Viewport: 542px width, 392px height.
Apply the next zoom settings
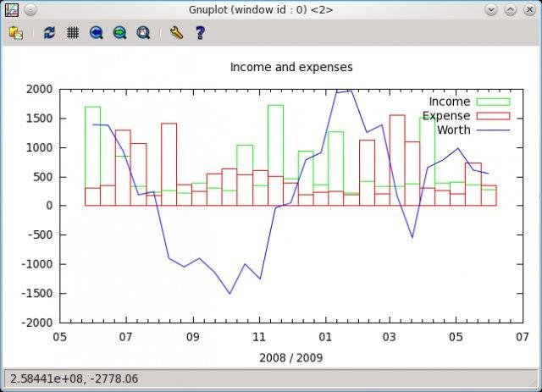click(x=120, y=33)
